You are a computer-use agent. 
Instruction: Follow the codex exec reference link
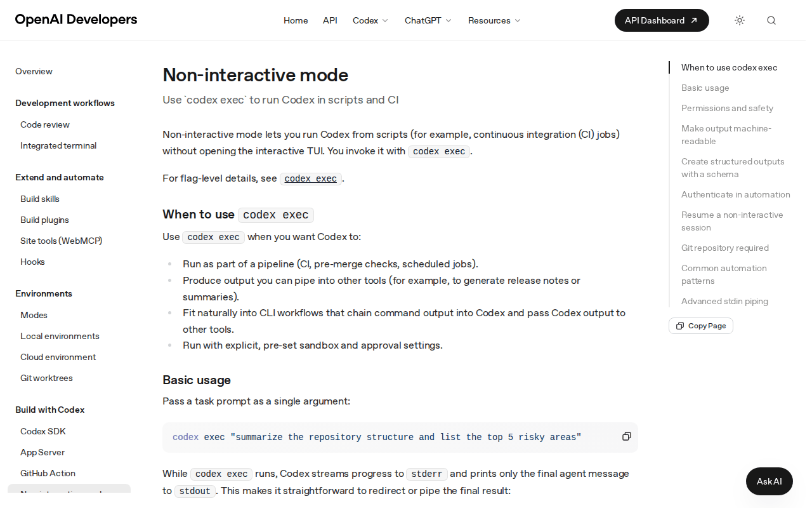point(311,179)
